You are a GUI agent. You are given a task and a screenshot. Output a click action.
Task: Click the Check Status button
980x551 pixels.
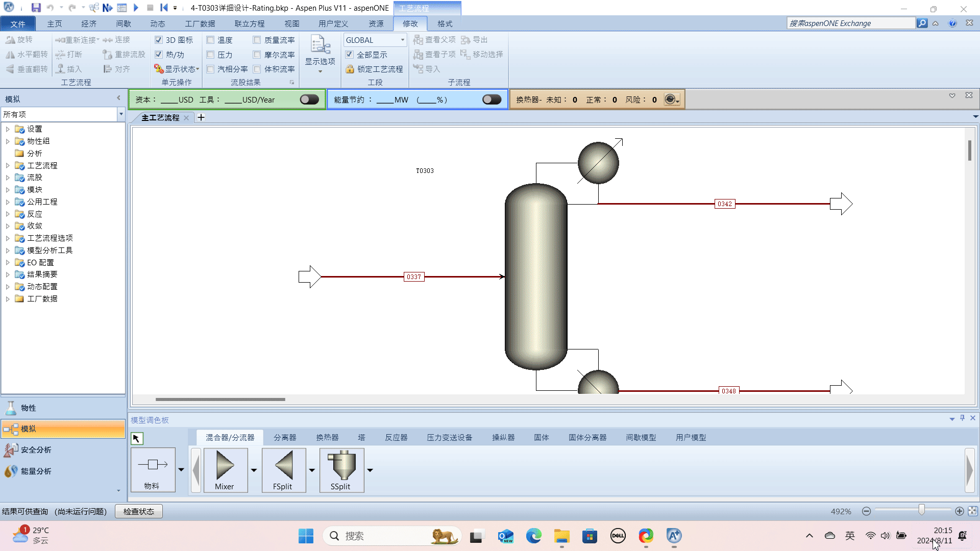pyautogui.click(x=138, y=511)
